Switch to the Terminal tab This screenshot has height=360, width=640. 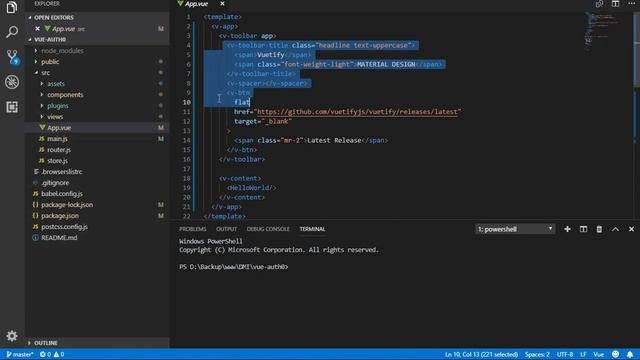pyautogui.click(x=312, y=229)
